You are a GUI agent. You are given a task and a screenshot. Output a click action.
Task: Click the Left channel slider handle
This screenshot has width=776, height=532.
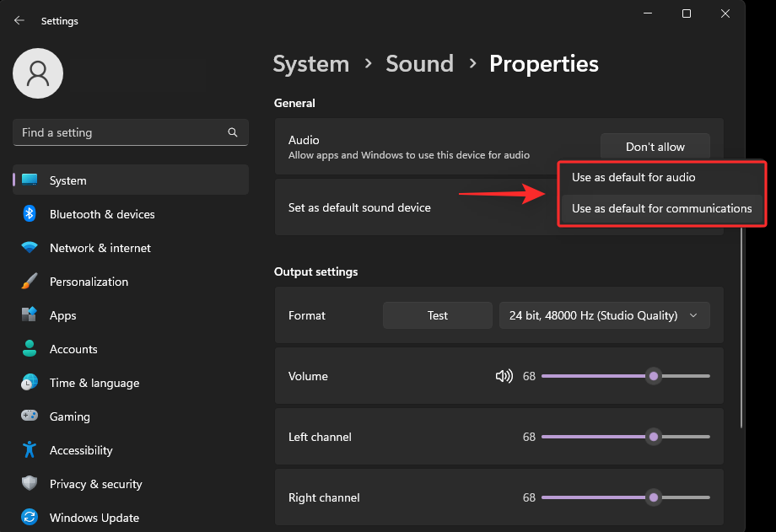tap(653, 437)
